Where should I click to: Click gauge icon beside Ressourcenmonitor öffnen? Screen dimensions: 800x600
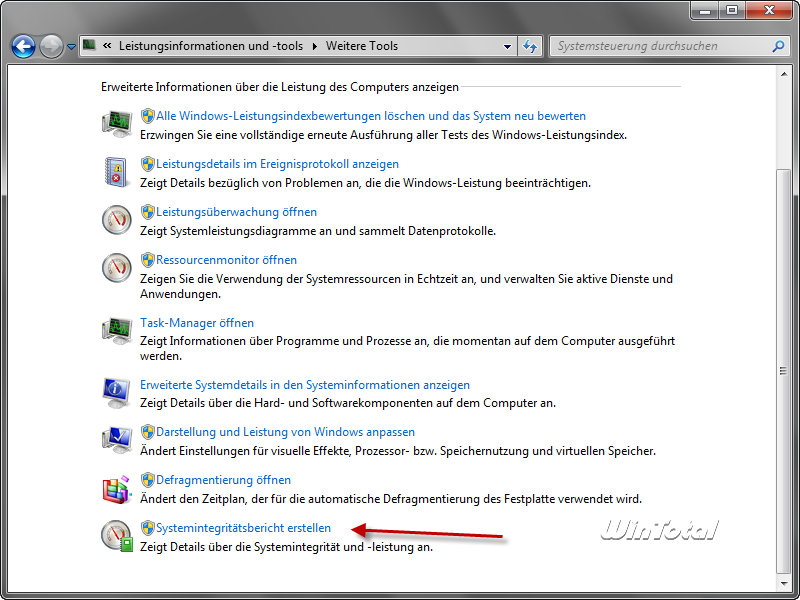(117, 268)
